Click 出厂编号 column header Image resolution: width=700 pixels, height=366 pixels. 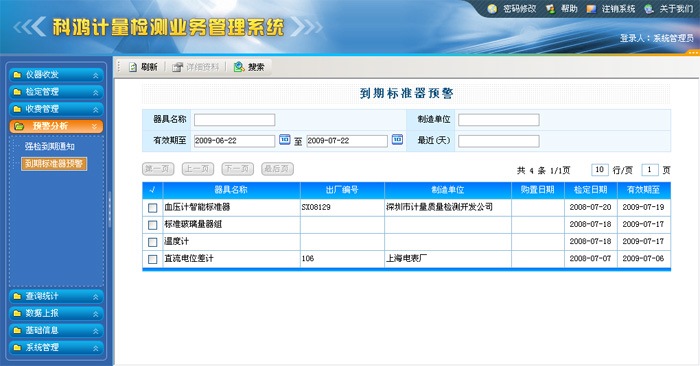tap(342, 190)
